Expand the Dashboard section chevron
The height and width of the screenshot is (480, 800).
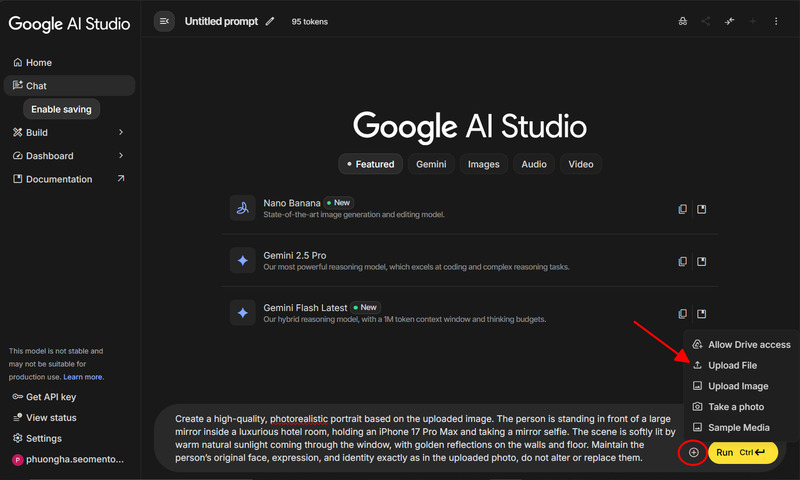point(121,156)
